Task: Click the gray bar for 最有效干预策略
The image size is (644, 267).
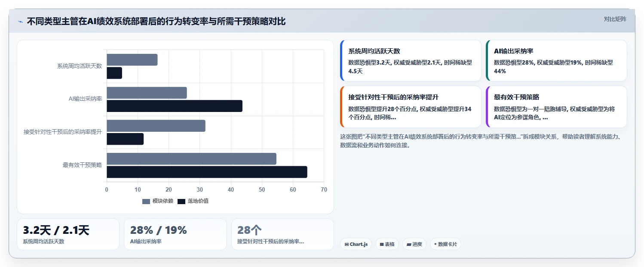Action: (191, 158)
